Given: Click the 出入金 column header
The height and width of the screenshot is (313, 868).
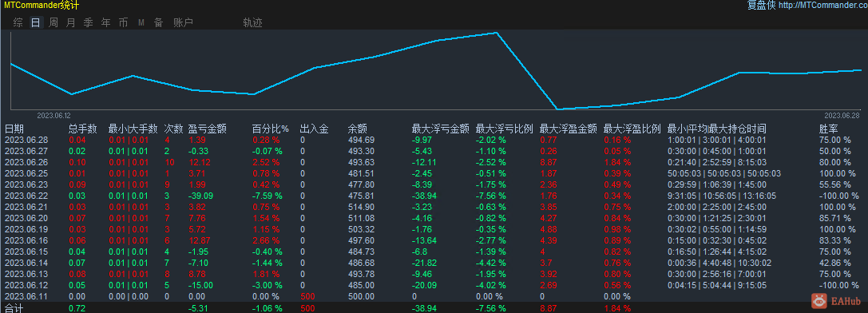Looking at the screenshot, I should point(315,129).
